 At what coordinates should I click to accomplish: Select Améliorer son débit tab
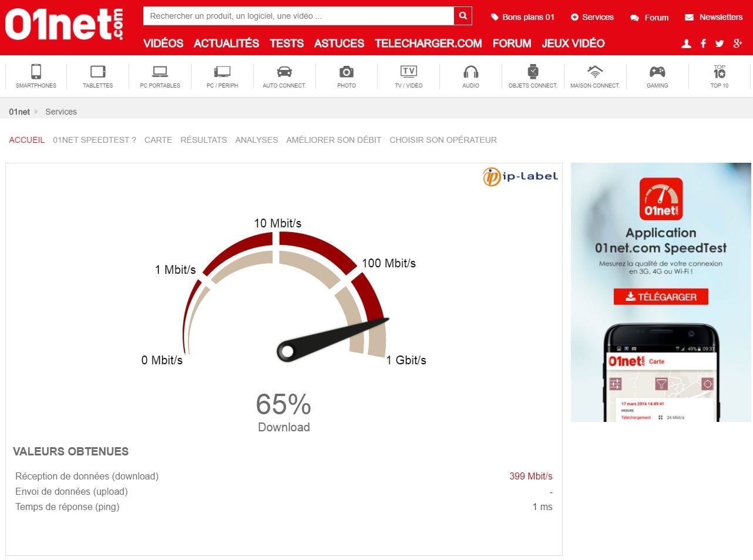(334, 140)
